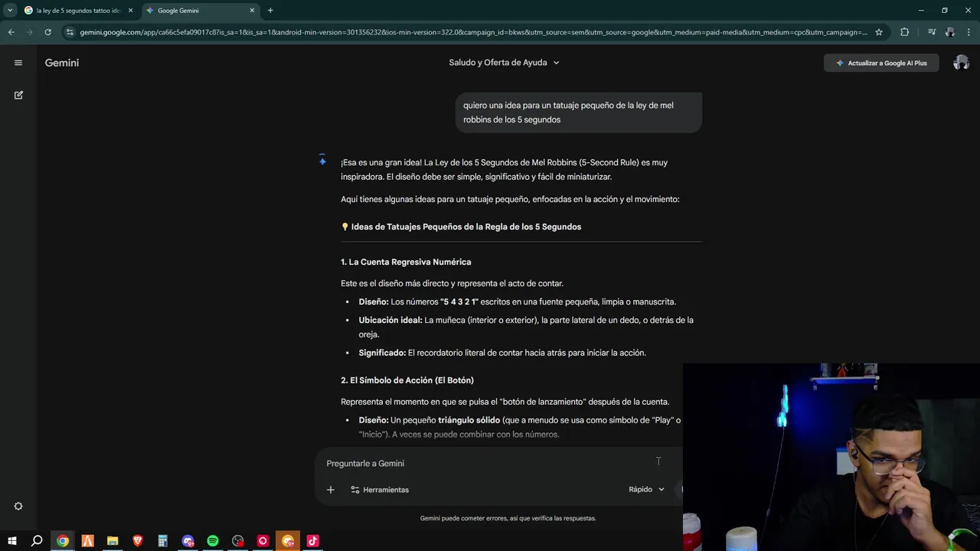
Task: View site information icon in address bar
Action: pyautogui.click(x=70, y=32)
